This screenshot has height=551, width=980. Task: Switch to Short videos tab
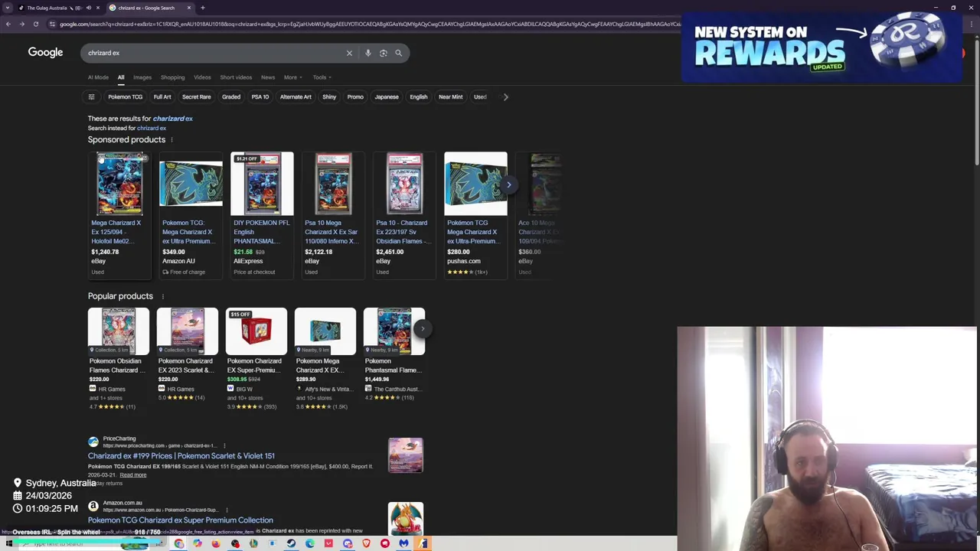pos(236,77)
